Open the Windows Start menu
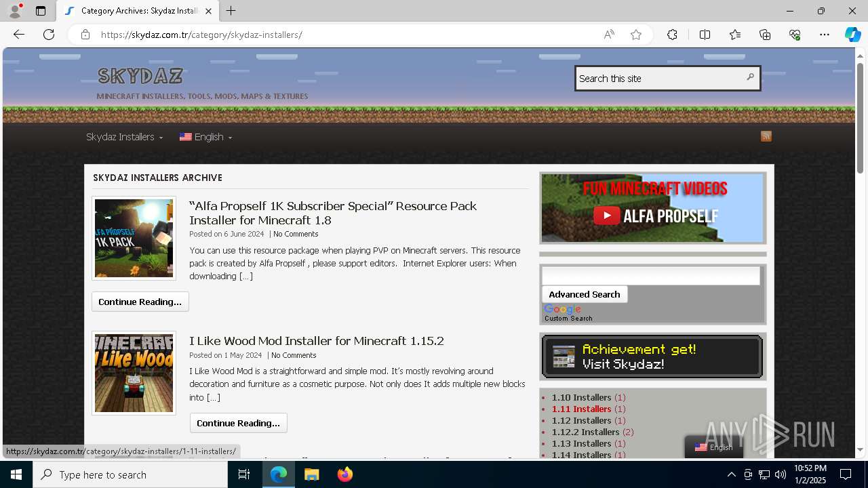The height and width of the screenshot is (488, 868). 16,474
